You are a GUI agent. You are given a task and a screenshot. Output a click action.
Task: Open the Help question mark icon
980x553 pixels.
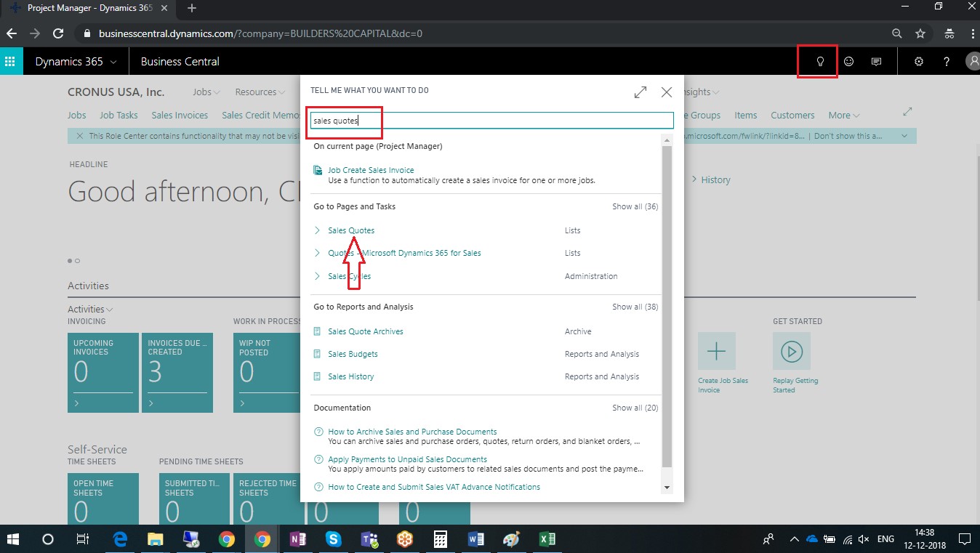pyautogui.click(x=947, y=62)
